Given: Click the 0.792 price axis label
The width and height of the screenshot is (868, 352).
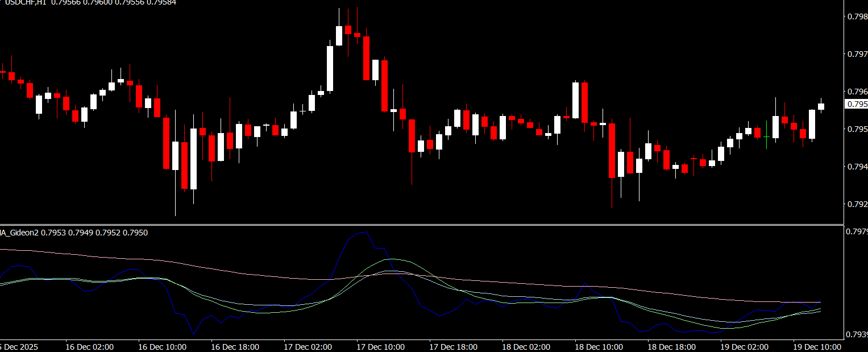Looking at the screenshot, I should click(857, 204).
